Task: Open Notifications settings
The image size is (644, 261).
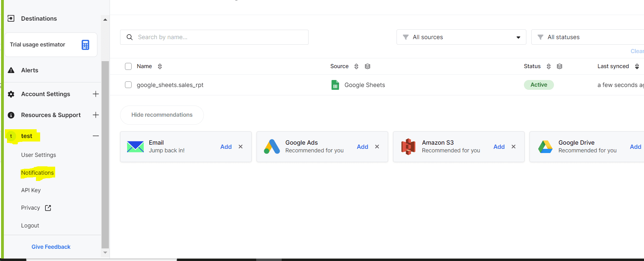Action: (x=37, y=173)
